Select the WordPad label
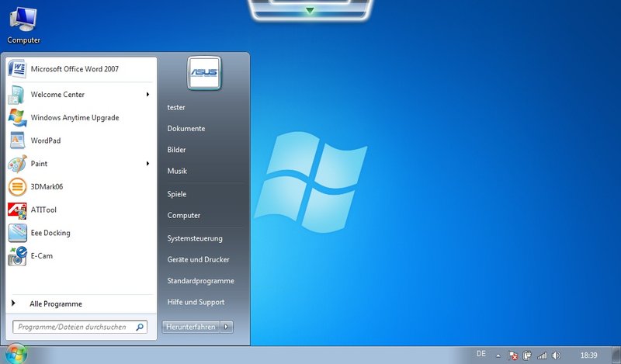The height and width of the screenshot is (364, 621). click(x=46, y=140)
